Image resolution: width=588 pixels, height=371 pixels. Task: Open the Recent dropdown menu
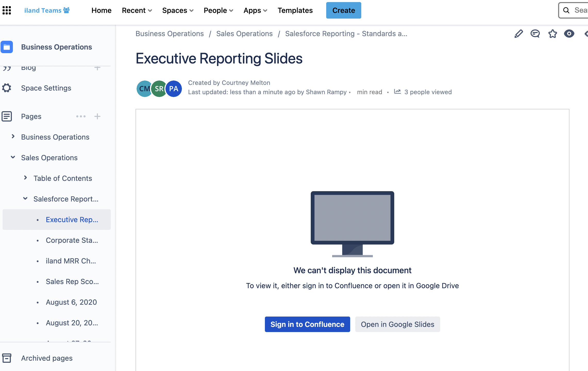[137, 10]
